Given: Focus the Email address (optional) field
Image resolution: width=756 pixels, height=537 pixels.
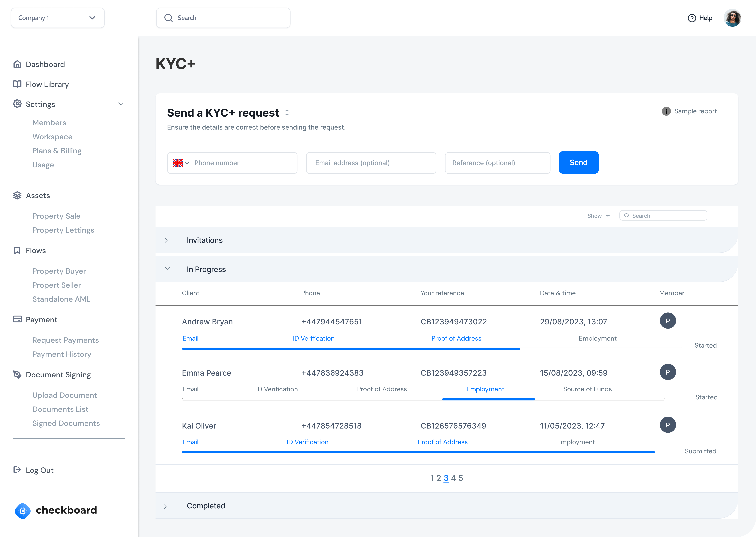Looking at the screenshot, I should tap(371, 163).
